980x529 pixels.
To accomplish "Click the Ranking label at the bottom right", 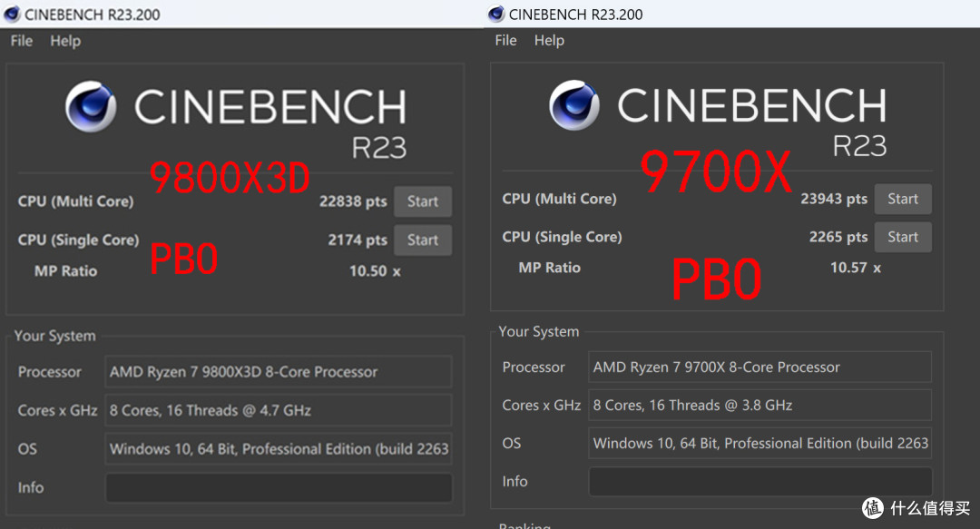I will [524, 524].
